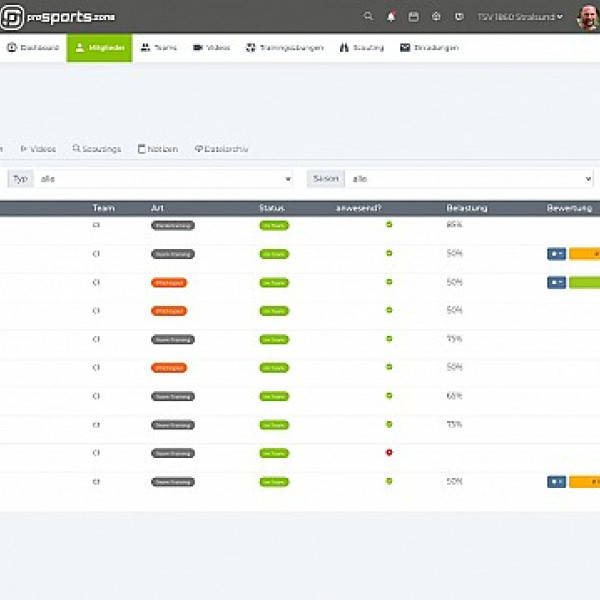Toggle green attendance indicator in last row

pyautogui.click(x=389, y=481)
